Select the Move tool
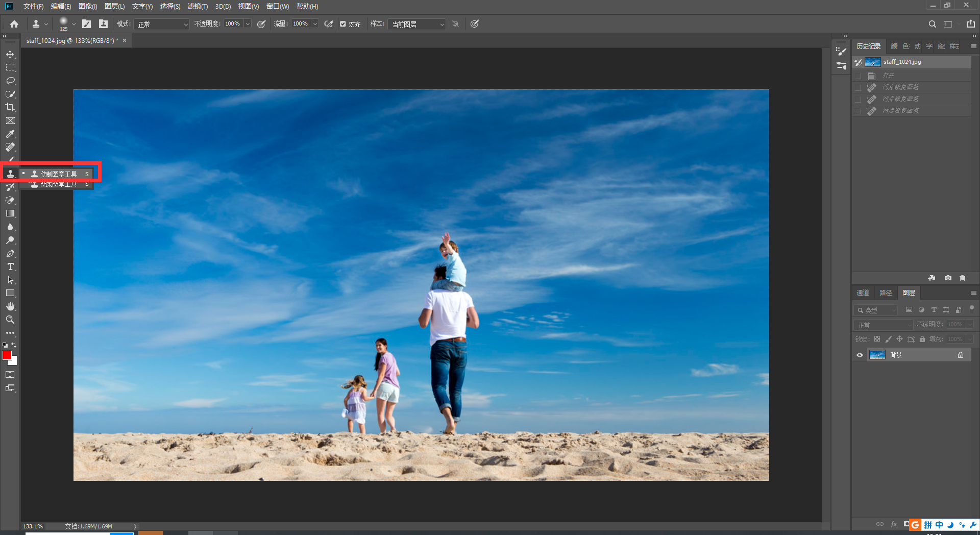This screenshot has width=980, height=535. (10, 54)
